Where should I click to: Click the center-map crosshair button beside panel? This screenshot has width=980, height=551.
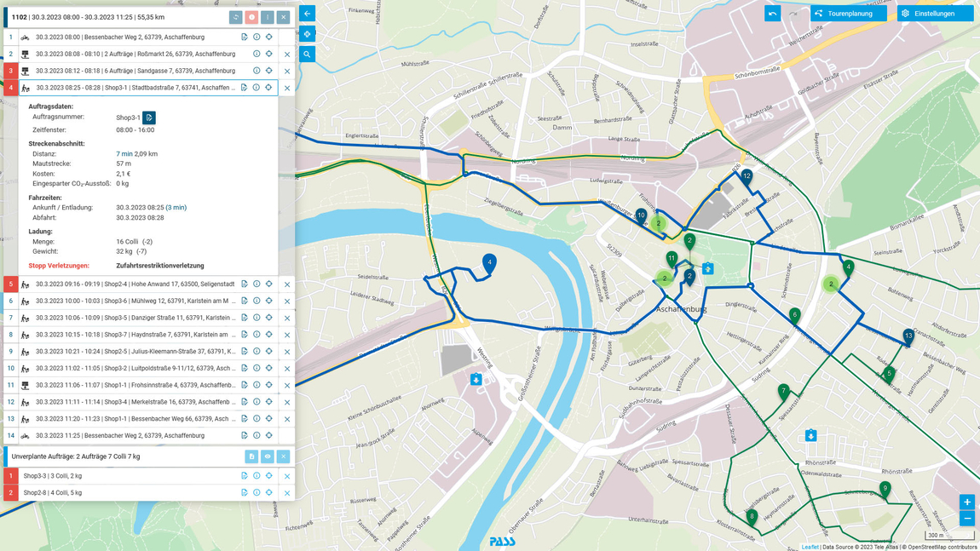click(x=308, y=34)
